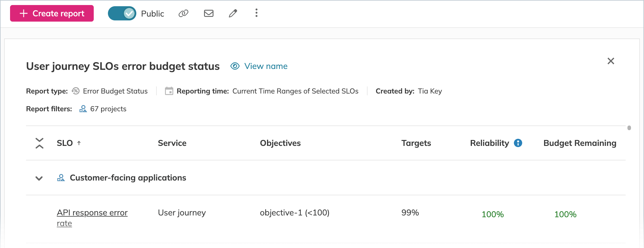The height and width of the screenshot is (248, 644).
Task: Click the report title User journey SLOs error budget status
Action: (123, 66)
